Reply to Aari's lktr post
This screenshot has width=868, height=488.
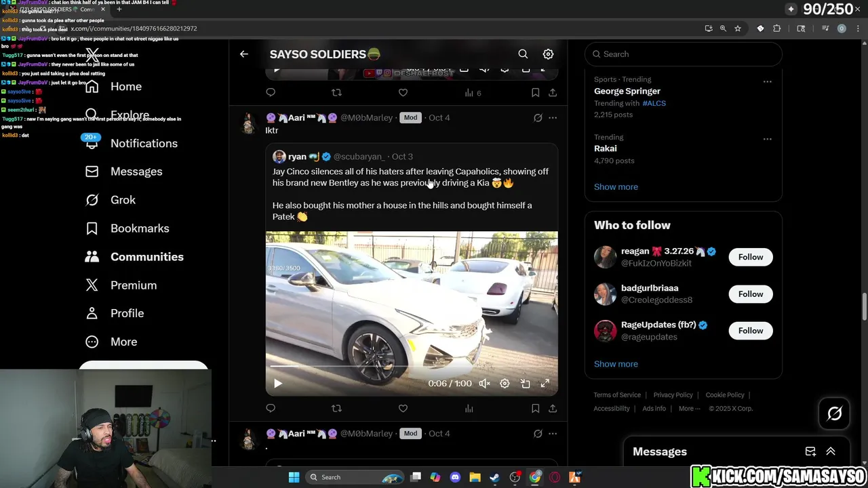pos(271,408)
